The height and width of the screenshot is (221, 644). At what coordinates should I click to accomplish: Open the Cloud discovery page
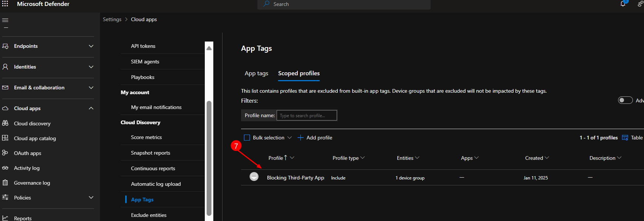32,123
